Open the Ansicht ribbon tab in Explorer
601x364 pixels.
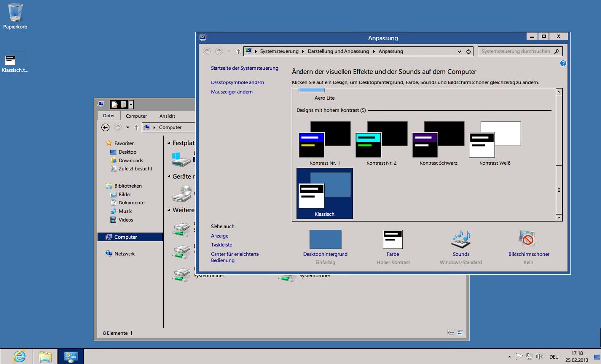167,116
